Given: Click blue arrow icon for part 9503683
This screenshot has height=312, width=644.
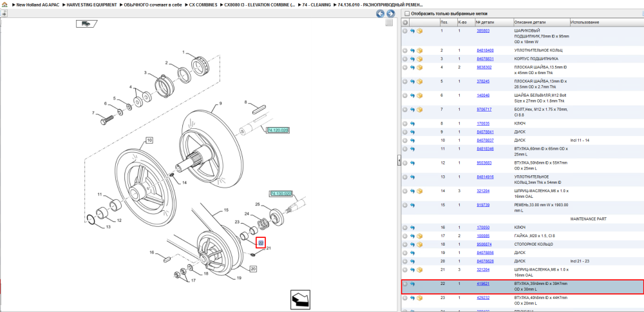Looking at the screenshot, I should 412,163.
